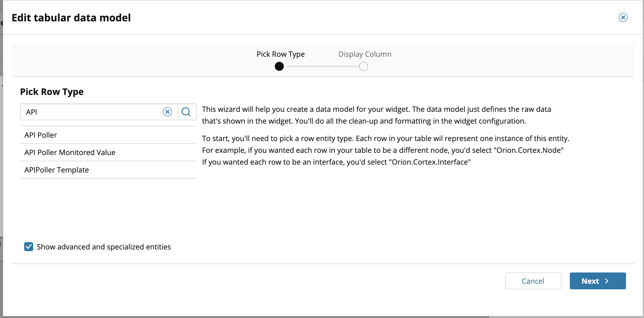This screenshot has height=318, width=644.
Task: Click the Display Column step label
Action: point(365,54)
